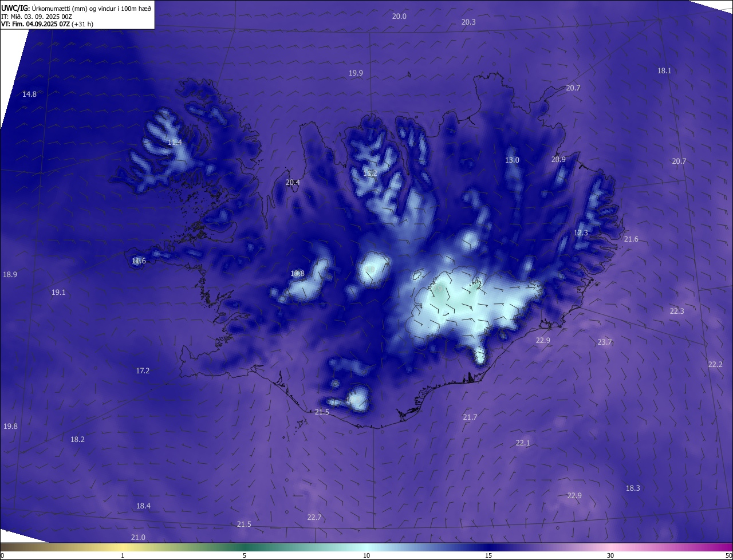Click the 20.9 value on the map
The height and width of the screenshot is (560, 733).
558,159
